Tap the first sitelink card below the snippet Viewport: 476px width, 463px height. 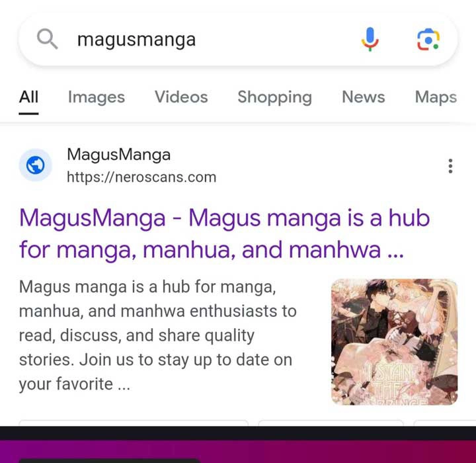click(134, 423)
